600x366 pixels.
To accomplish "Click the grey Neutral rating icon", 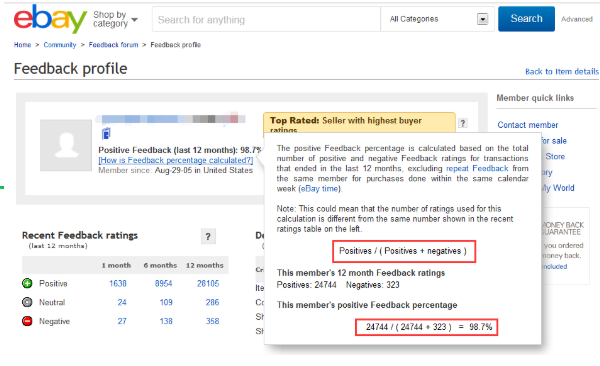I will (x=27, y=302).
